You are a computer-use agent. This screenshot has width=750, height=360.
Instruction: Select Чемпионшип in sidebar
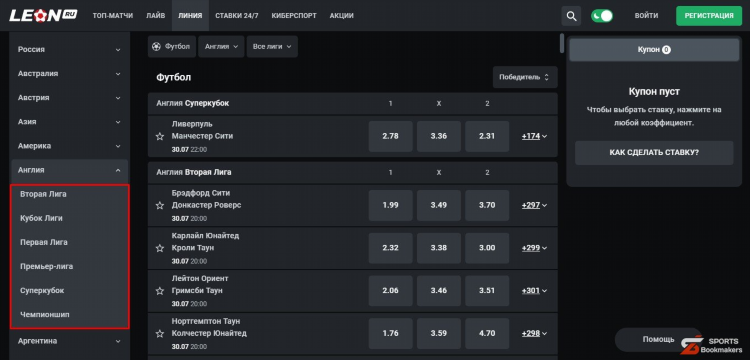(x=69, y=315)
